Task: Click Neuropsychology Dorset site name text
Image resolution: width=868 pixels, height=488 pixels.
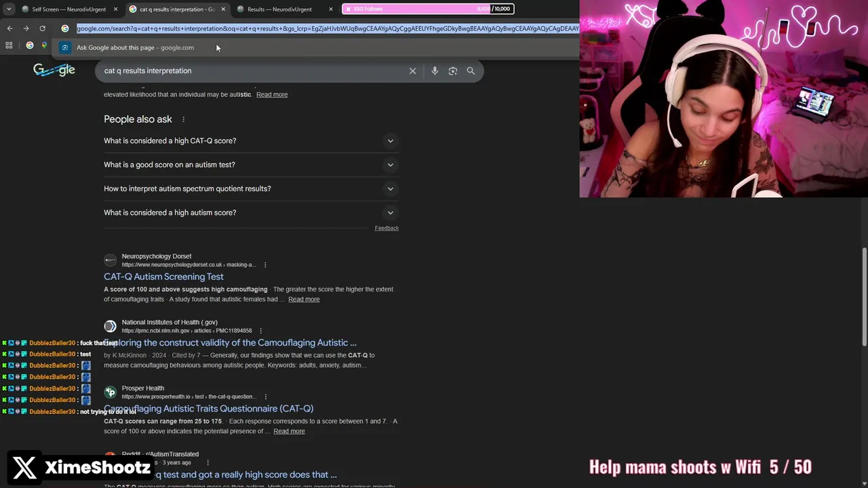Action: 157,256
